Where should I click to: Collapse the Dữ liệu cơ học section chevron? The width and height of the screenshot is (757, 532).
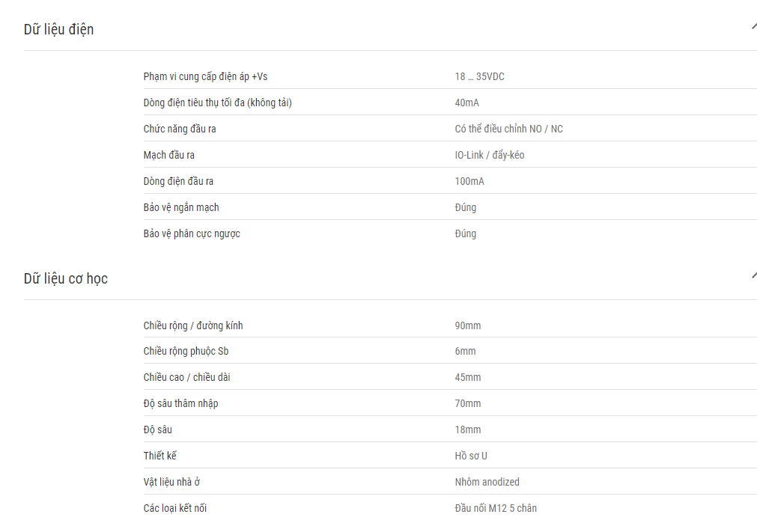pyautogui.click(x=753, y=275)
